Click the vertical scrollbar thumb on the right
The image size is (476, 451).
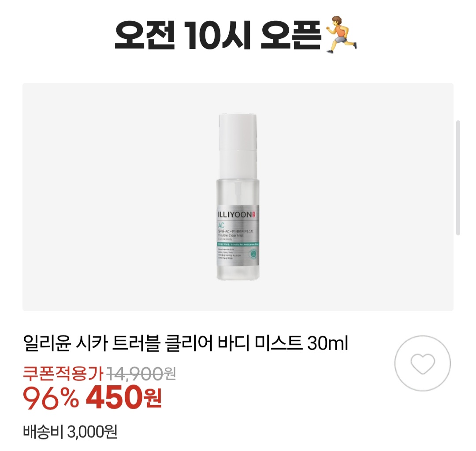coord(458,178)
